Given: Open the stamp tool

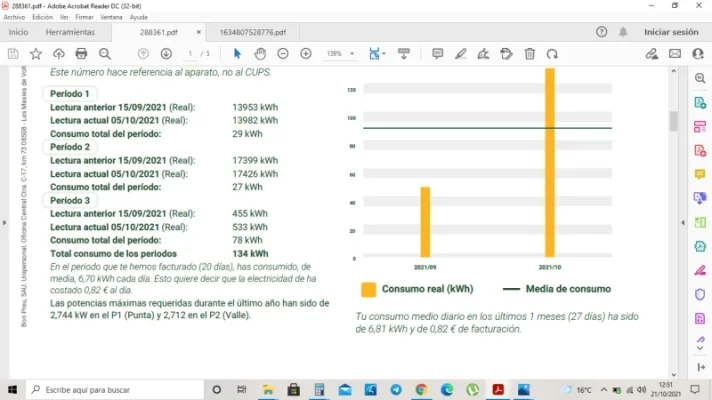Looking at the screenshot, I should (x=506, y=54).
